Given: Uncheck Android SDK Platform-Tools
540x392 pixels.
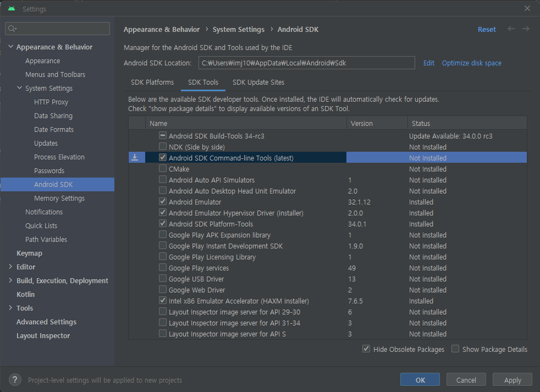Looking at the screenshot, I should (163, 224).
